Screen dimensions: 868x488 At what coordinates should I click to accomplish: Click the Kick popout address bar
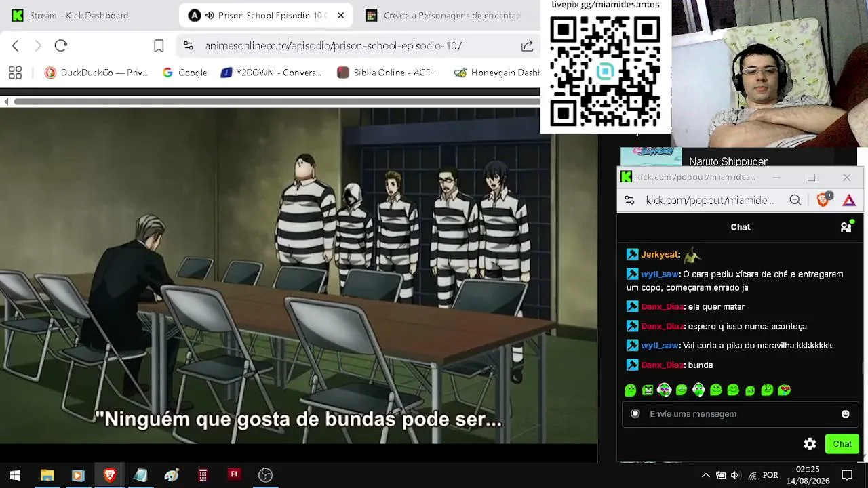pyautogui.click(x=710, y=200)
